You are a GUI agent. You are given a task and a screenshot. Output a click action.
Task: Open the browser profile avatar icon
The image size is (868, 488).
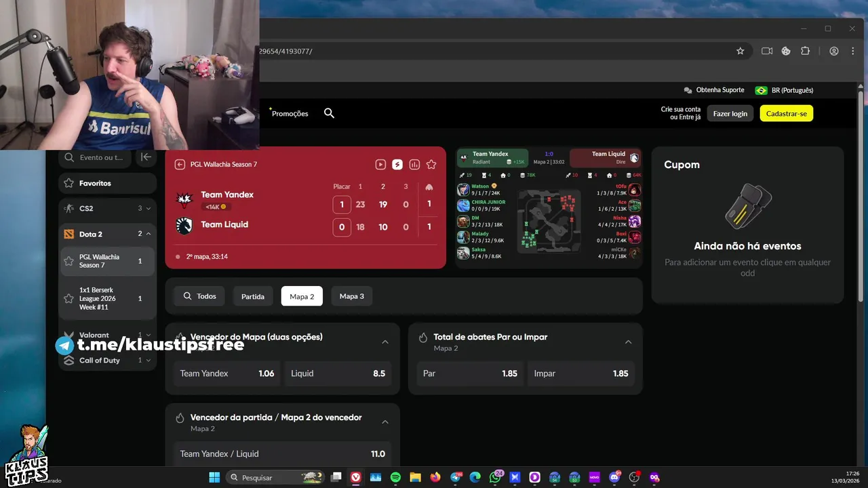pyautogui.click(x=834, y=51)
